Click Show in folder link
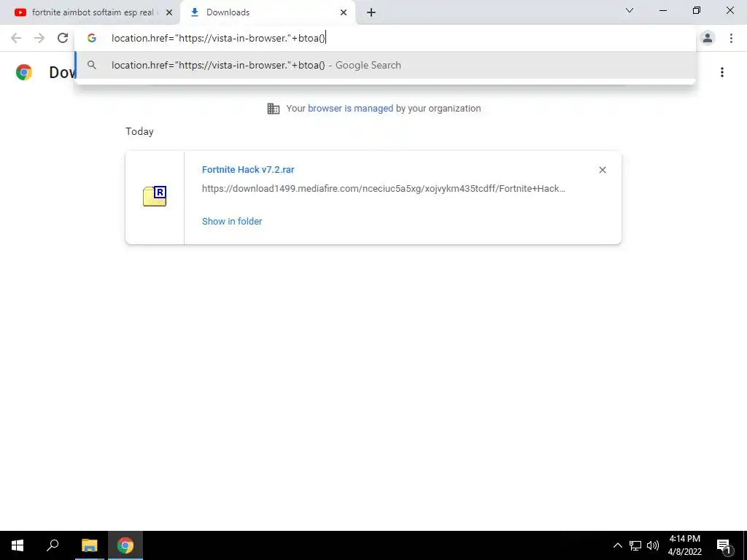The image size is (747, 560). click(232, 222)
